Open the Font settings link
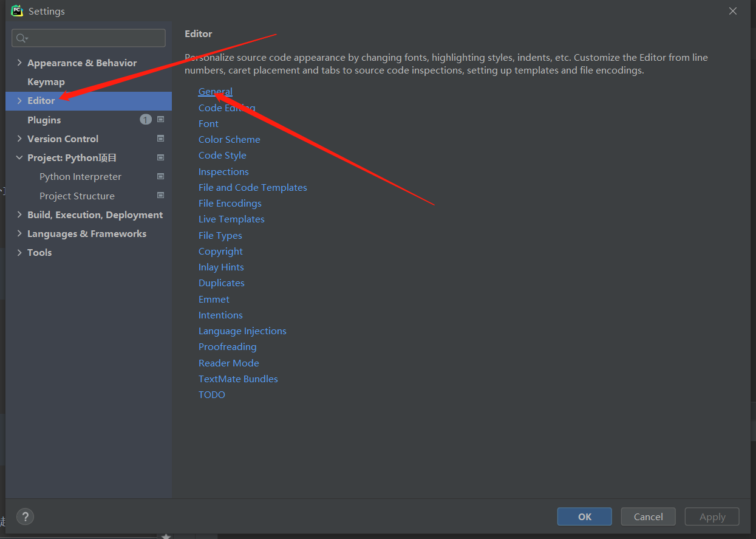This screenshot has width=756, height=539. click(x=208, y=123)
